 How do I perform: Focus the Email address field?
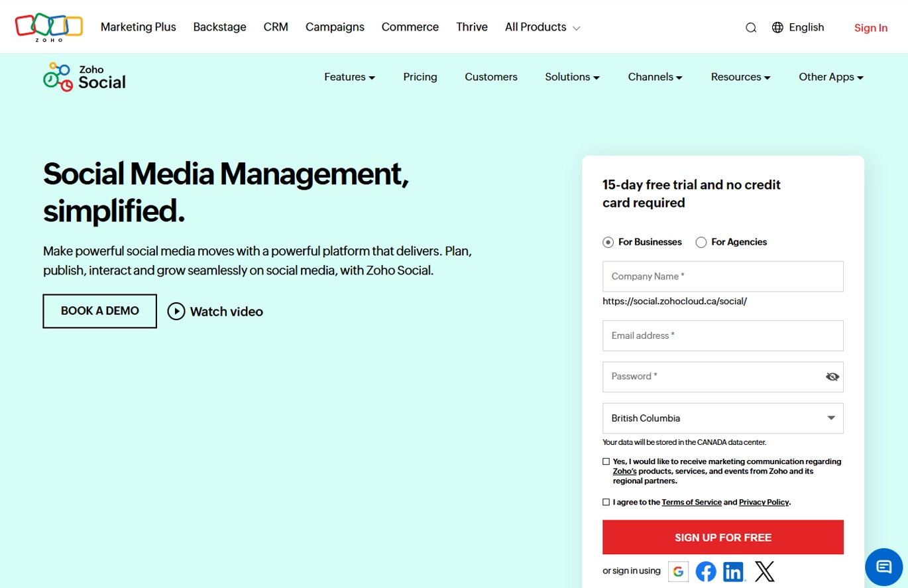722,335
